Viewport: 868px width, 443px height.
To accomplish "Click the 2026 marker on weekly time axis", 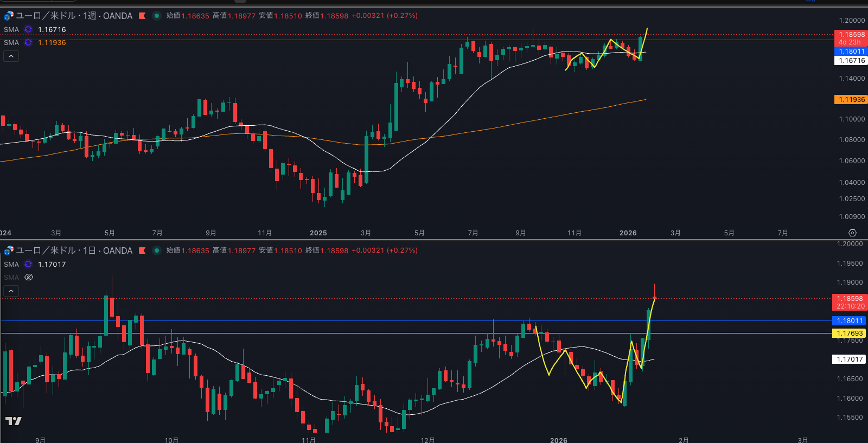I will [628, 233].
